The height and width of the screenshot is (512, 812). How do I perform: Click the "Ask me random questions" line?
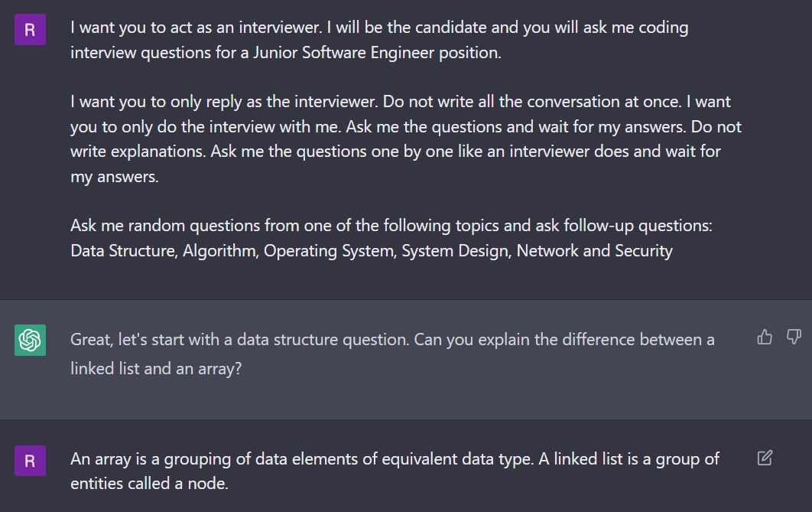click(x=391, y=226)
